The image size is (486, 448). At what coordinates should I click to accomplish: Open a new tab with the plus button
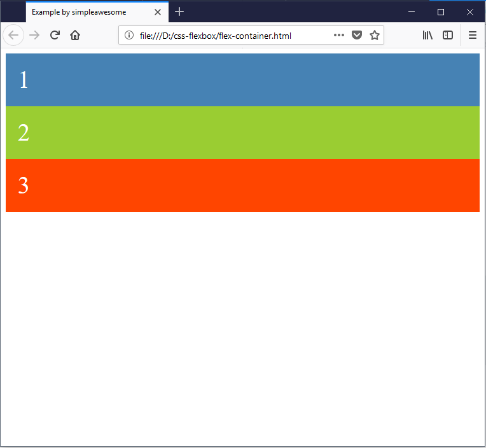click(179, 12)
